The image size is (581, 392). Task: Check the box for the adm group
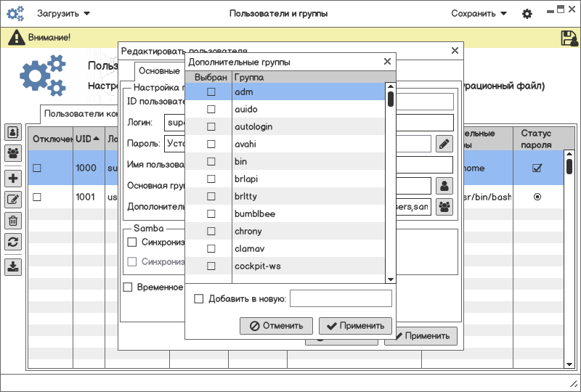coord(211,92)
